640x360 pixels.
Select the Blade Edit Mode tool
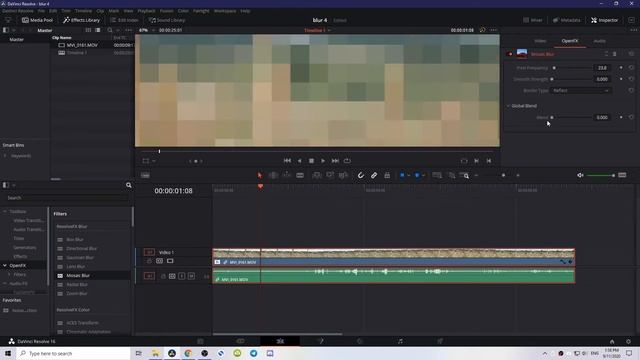[x=300, y=176]
